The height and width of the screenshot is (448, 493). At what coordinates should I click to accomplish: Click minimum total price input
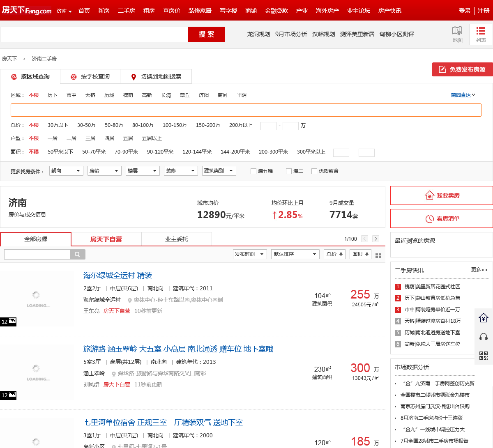tap(268, 126)
